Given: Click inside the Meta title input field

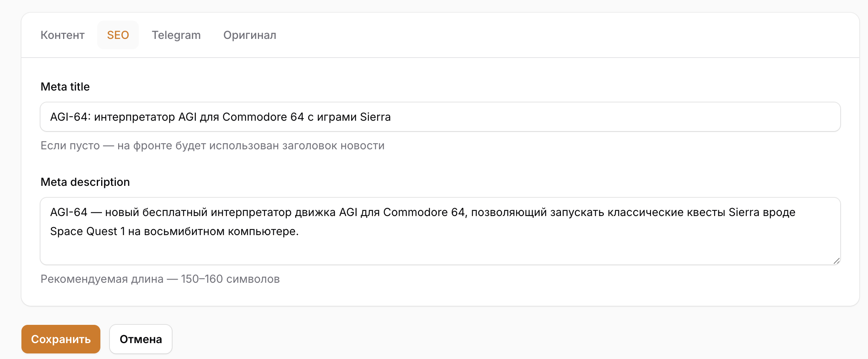Looking at the screenshot, I should click(440, 117).
